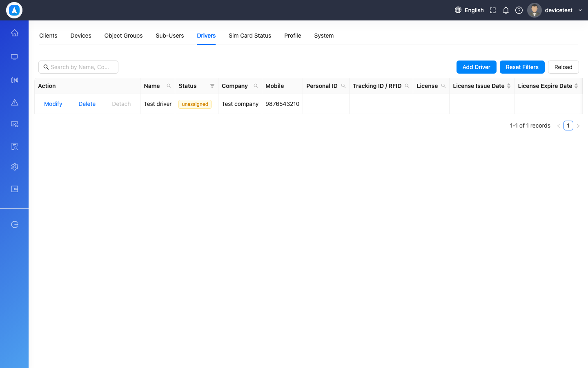588x368 pixels.
Task: Open the sliders icon in the sidebar
Action: click(x=15, y=80)
